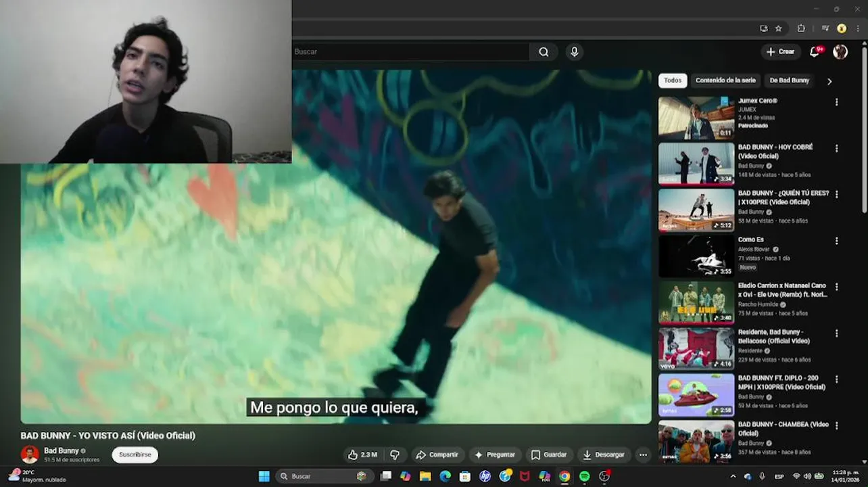Open options menu for HOY COBRÉ
Screen dimensions: 868x487
[836, 148]
